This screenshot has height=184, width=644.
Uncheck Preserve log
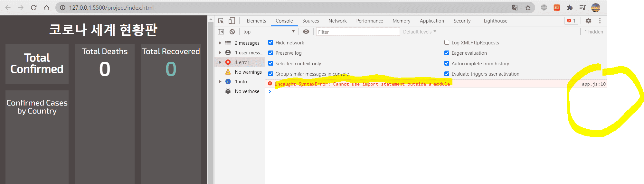click(271, 53)
